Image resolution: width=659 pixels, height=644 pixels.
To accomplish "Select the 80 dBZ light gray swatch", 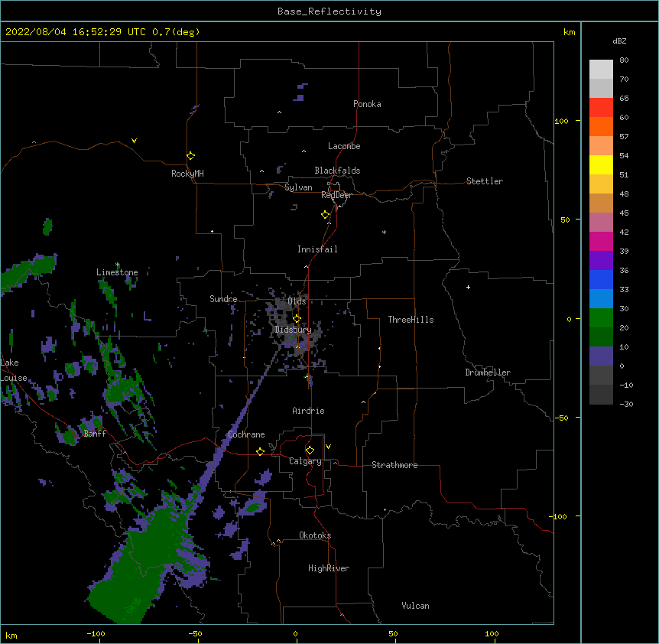I will [x=601, y=69].
